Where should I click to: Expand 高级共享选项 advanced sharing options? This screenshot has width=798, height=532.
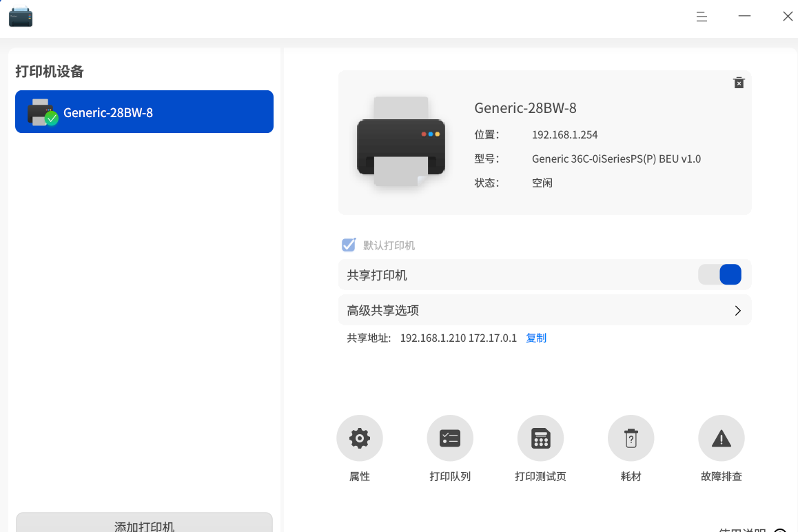pos(544,310)
